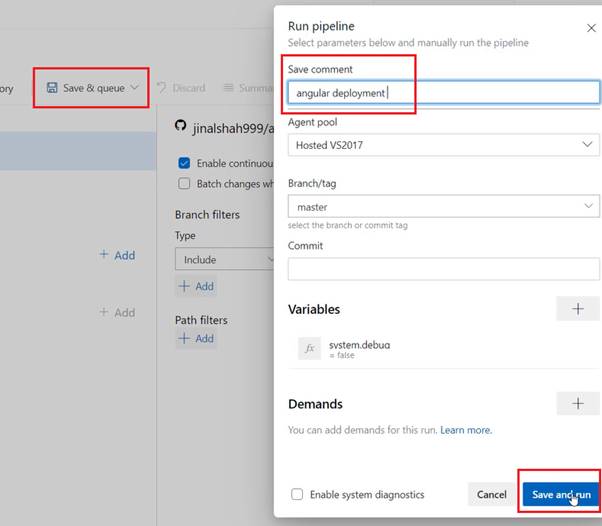The height and width of the screenshot is (526, 602).
Task: Click the Save floppy disk icon
Action: tap(52, 88)
